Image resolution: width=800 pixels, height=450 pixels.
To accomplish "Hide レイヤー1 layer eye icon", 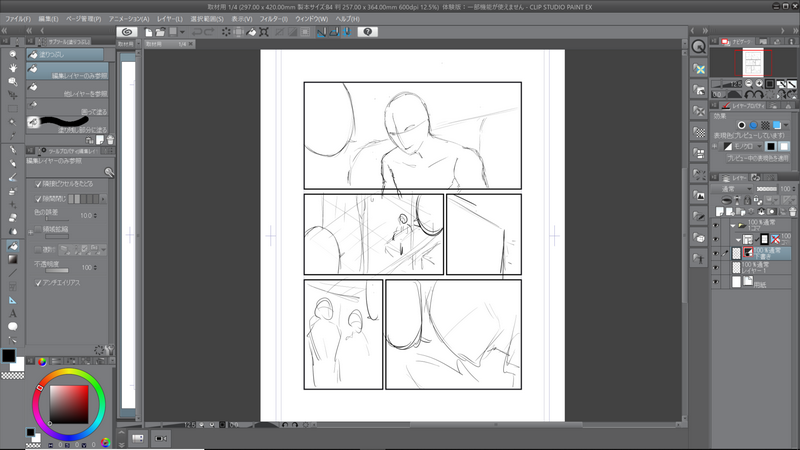I will tap(716, 267).
